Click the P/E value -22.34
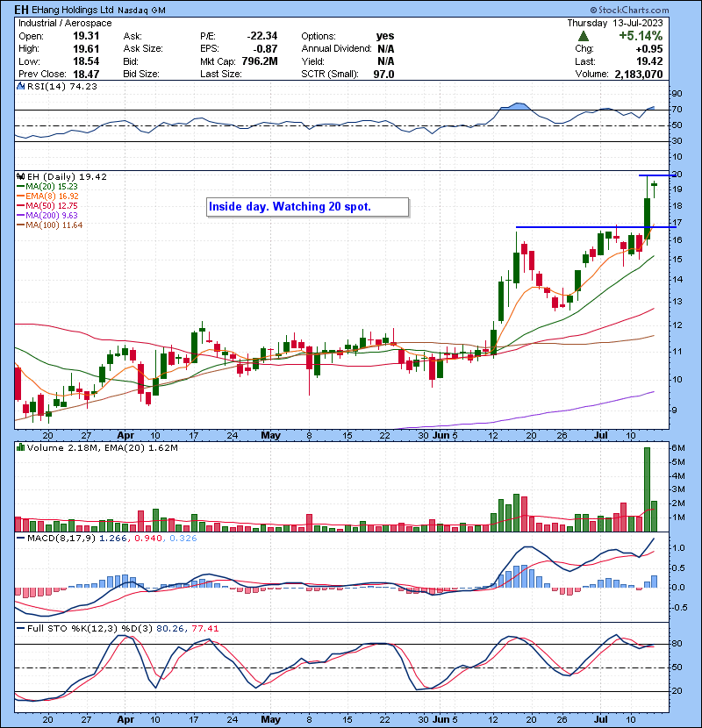702x728 pixels. click(x=262, y=36)
